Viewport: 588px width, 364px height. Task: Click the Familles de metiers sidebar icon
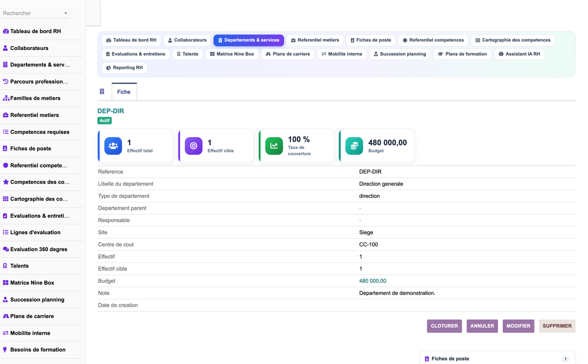(x=6, y=98)
